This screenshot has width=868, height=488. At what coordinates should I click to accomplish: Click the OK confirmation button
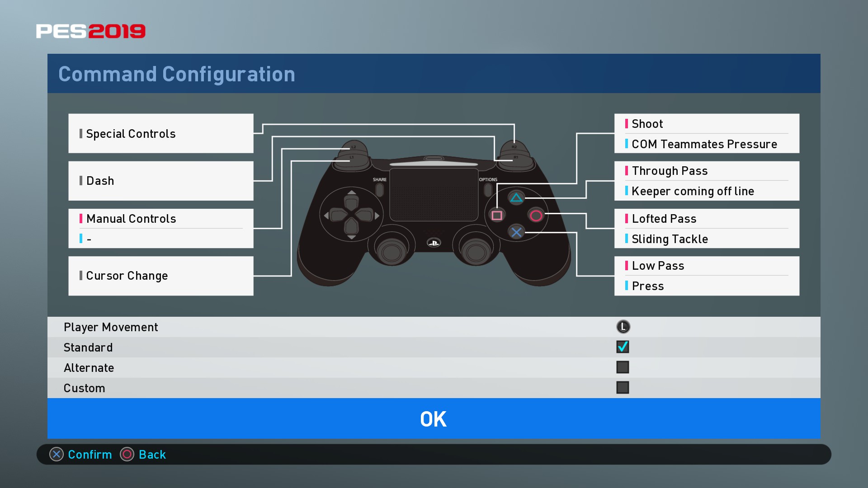pyautogui.click(x=434, y=418)
